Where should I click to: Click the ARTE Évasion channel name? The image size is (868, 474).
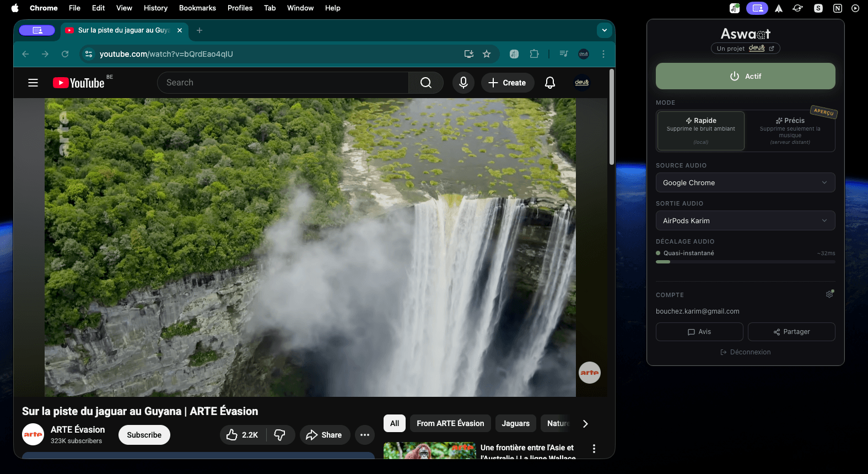78,429
